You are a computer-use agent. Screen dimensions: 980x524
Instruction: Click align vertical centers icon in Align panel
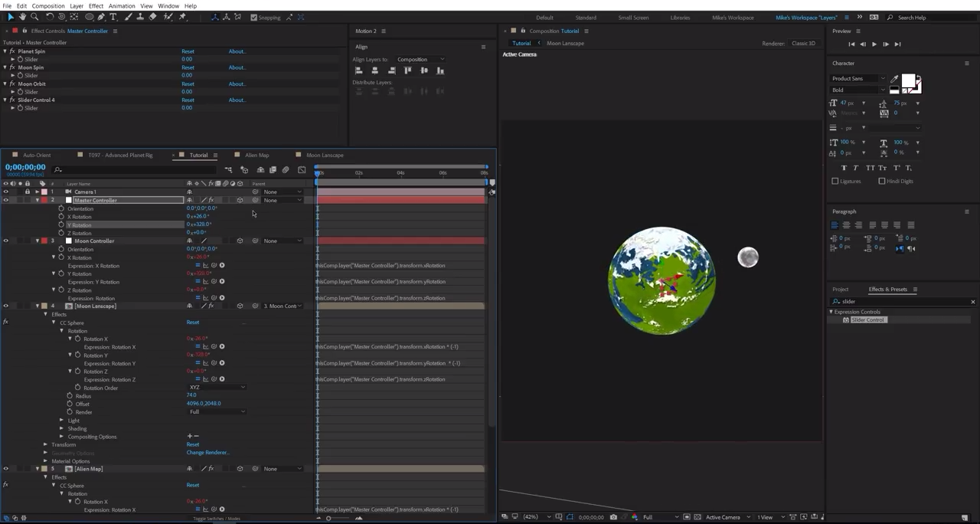[x=424, y=70]
